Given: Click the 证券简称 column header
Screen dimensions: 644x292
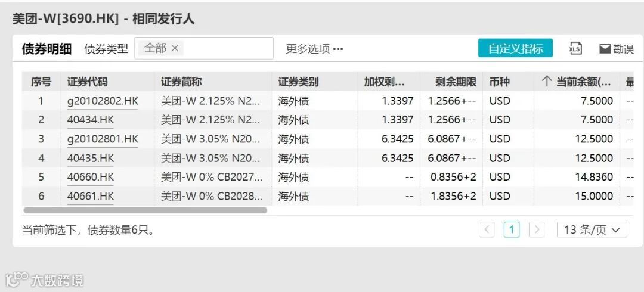Looking at the screenshot, I should [213, 82].
